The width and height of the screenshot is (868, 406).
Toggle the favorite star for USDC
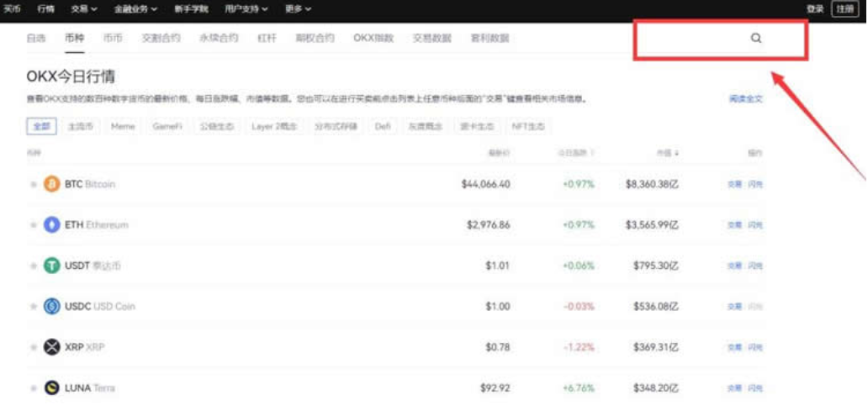tap(33, 307)
